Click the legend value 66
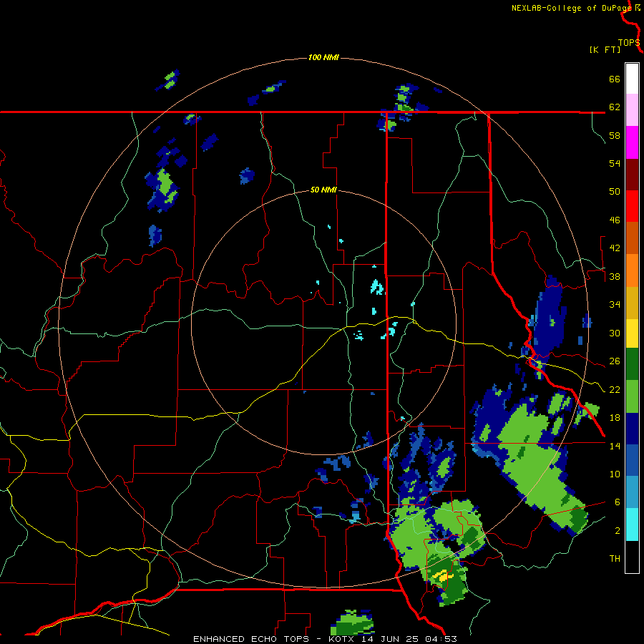Viewport: 644px width, 644px height. point(615,79)
